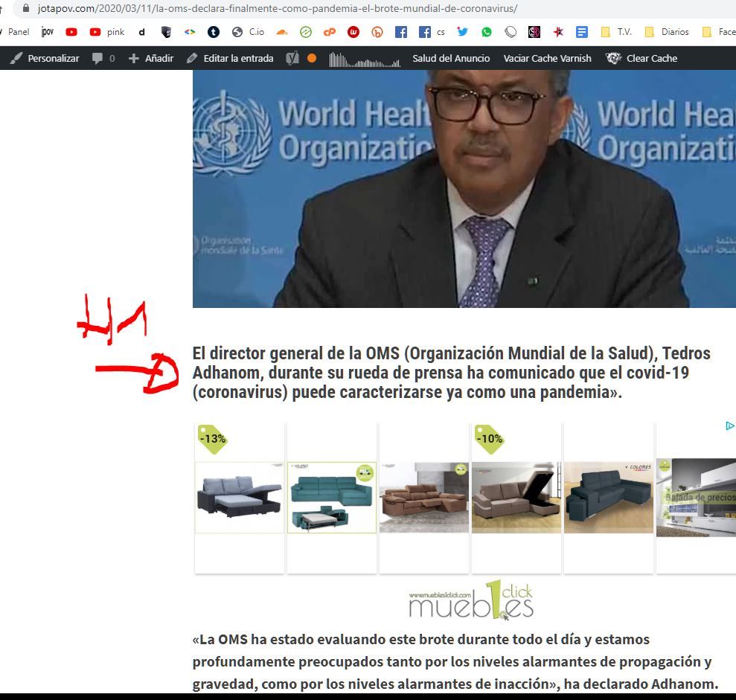Open the dark server tower bookmark
Viewport: 736px width, 700px height.
point(166,32)
